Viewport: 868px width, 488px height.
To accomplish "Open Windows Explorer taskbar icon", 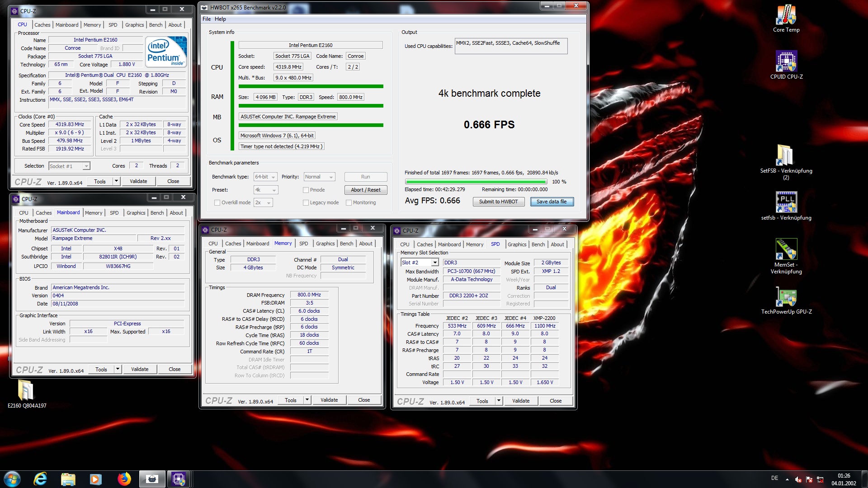I will [x=68, y=479].
